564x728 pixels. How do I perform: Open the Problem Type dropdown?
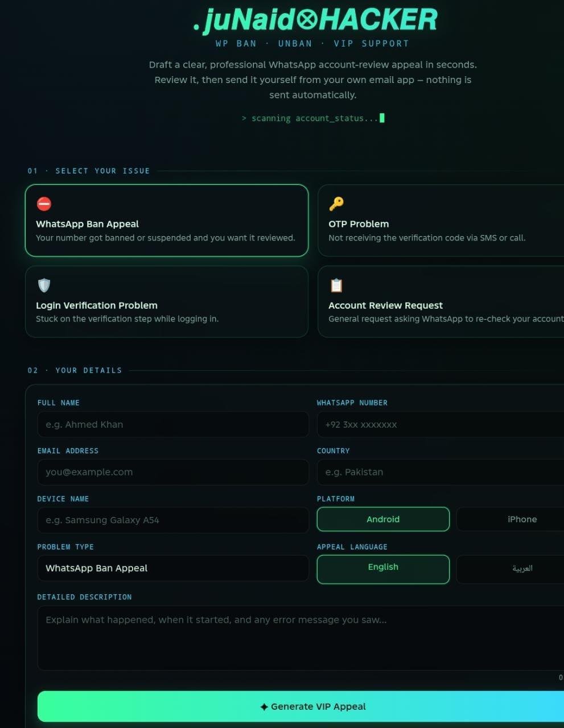(173, 568)
